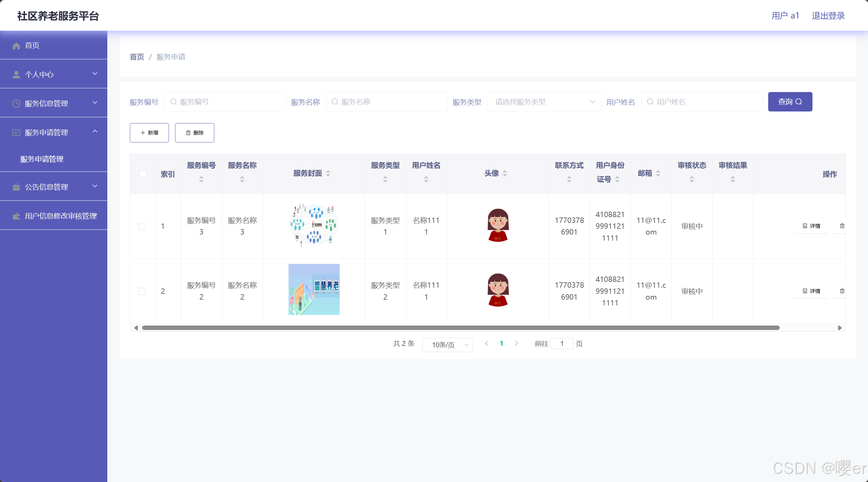Image resolution: width=868 pixels, height=482 pixels.
Task: Open 服务申请管理 submenu item
Action: click(x=42, y=159)
